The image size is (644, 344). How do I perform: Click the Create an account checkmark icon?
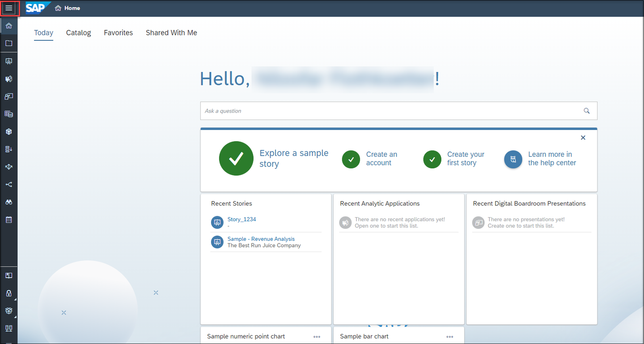coord(351,159)
